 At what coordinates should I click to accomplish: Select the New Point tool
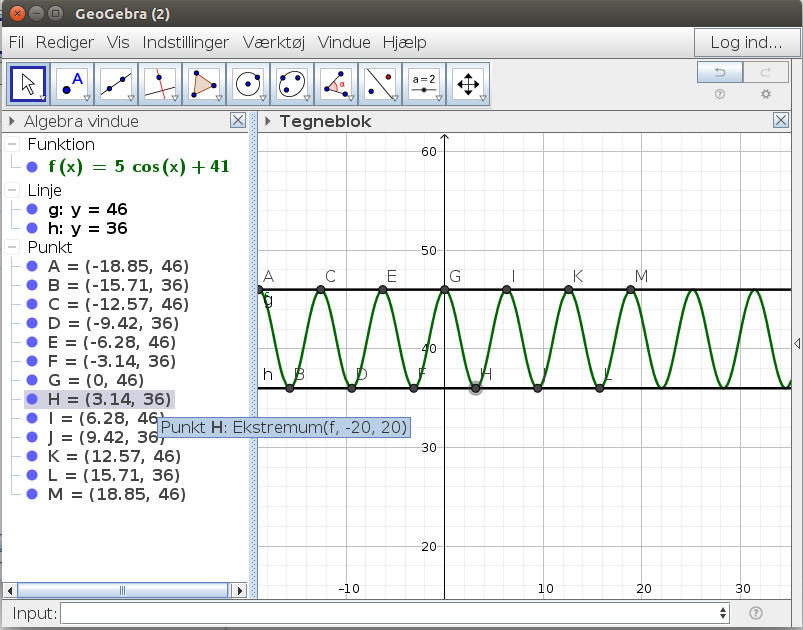click(x=72, y=84)
